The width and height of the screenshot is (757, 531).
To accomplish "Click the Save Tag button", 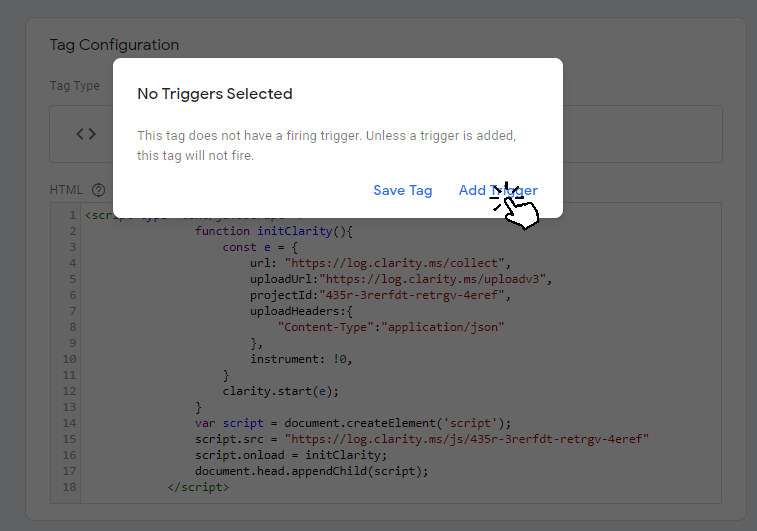I will coord(403,191).
